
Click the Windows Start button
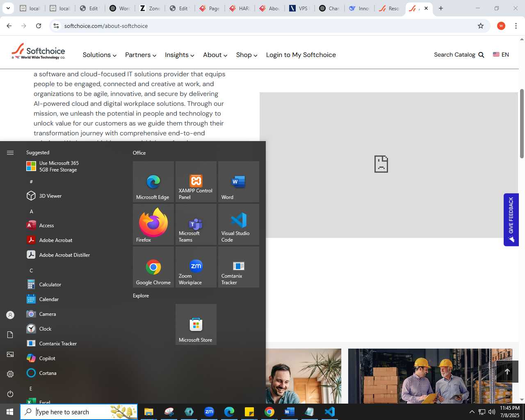(10, 412)
